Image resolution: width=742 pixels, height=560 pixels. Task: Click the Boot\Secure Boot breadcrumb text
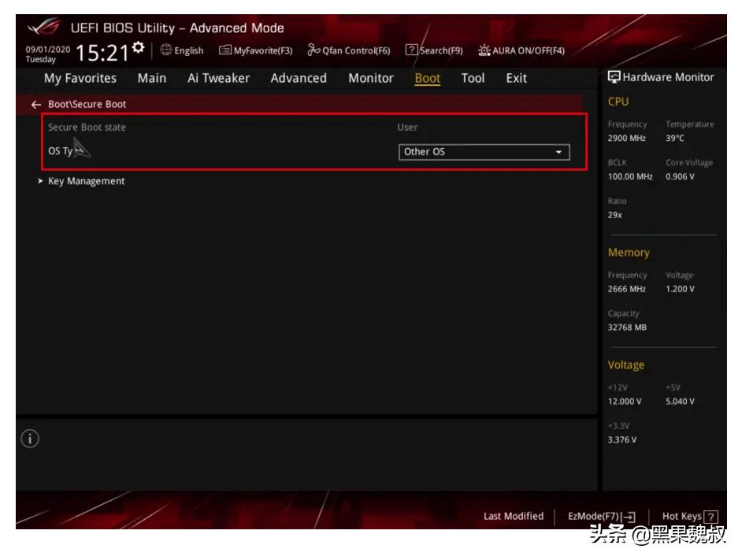click(x=87, y=104)
